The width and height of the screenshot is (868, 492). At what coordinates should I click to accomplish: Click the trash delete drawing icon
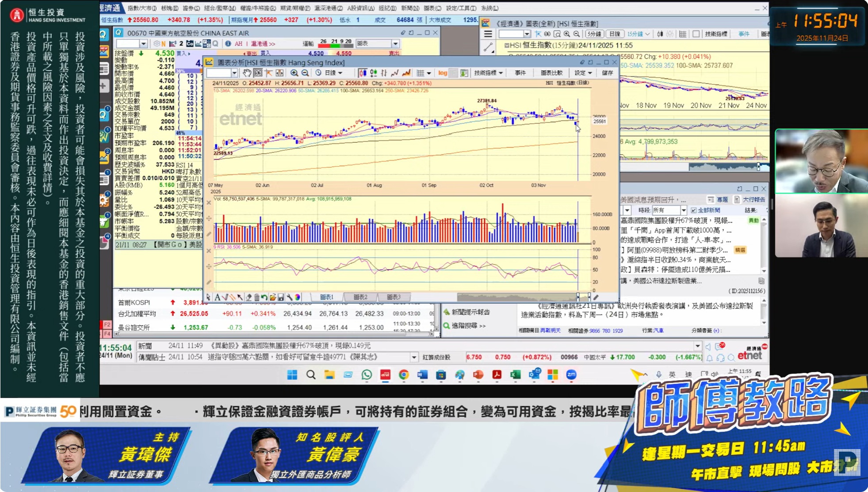click(x=256, y=297)
